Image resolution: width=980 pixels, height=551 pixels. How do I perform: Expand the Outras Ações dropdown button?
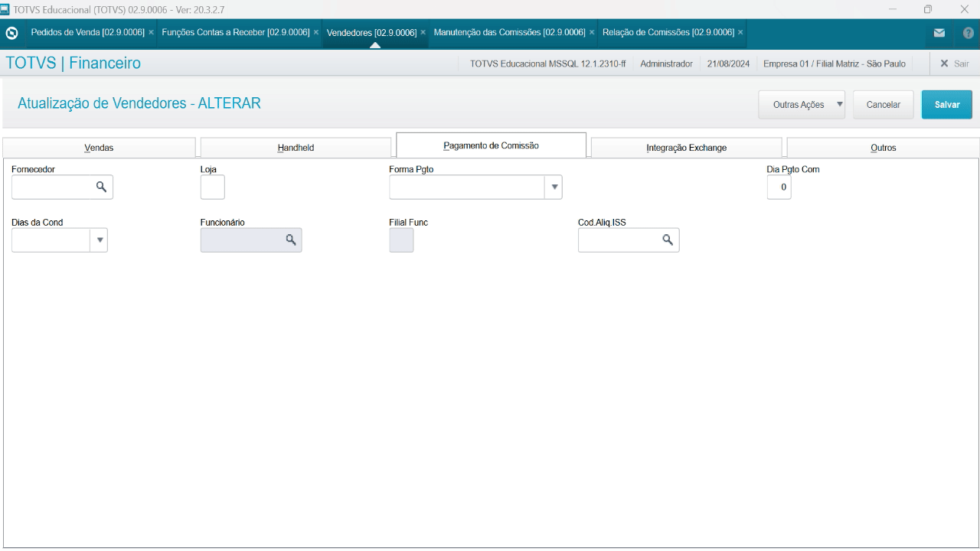[839, 105]
